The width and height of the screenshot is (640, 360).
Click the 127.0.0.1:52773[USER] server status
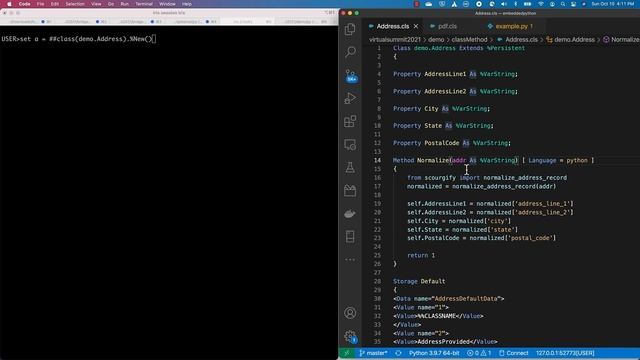pos(565,353)
